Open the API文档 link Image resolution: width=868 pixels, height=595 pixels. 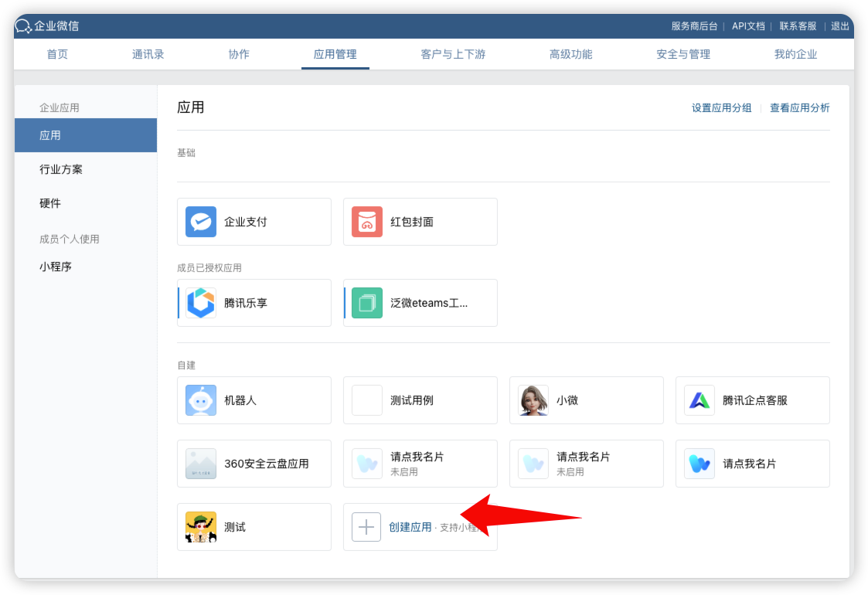tap(747, 25)
